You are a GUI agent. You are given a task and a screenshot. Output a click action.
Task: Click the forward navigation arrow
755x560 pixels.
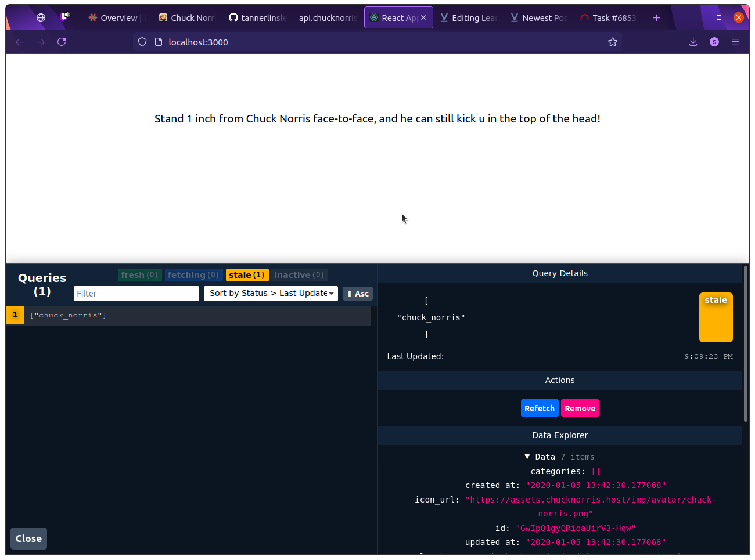41,42
